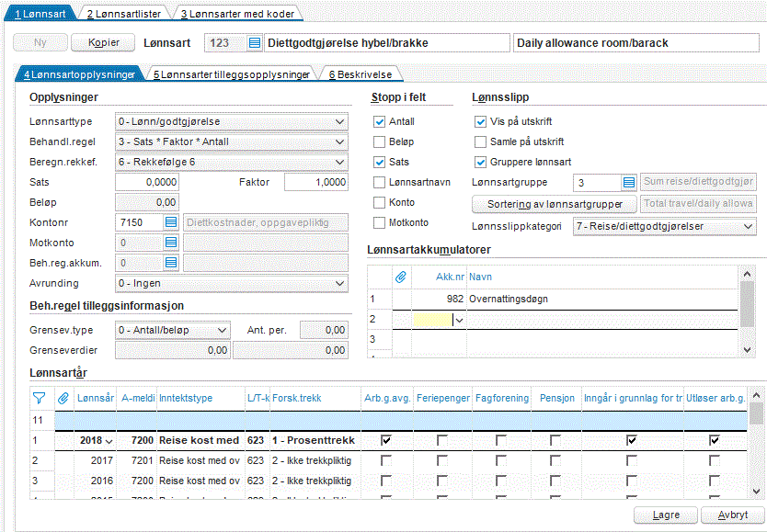Click the paperclip icon in Lønnsartakkumulatorer header
Viewport: 767px width, 532px height.
coord(401,277)
